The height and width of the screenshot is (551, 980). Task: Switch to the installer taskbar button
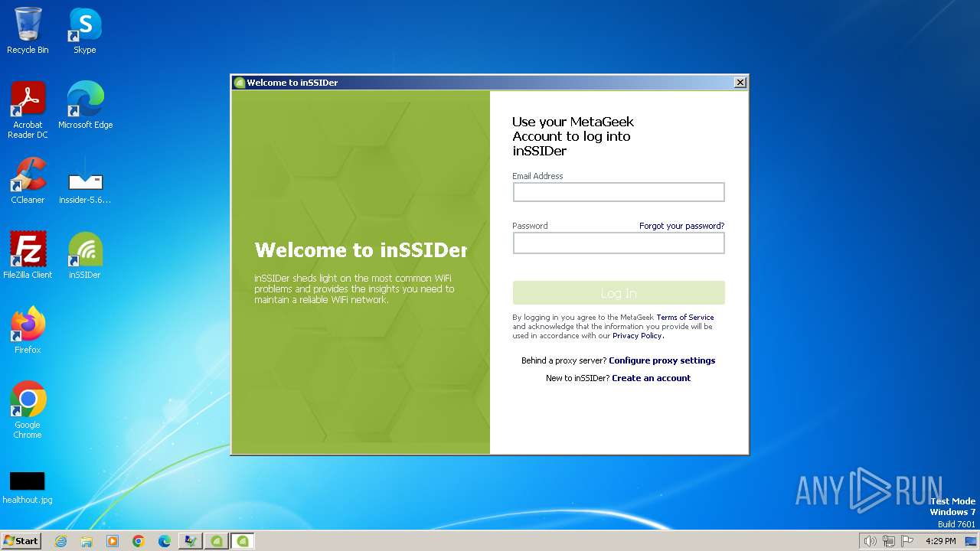pyautogui.click(x=190, y=541)
